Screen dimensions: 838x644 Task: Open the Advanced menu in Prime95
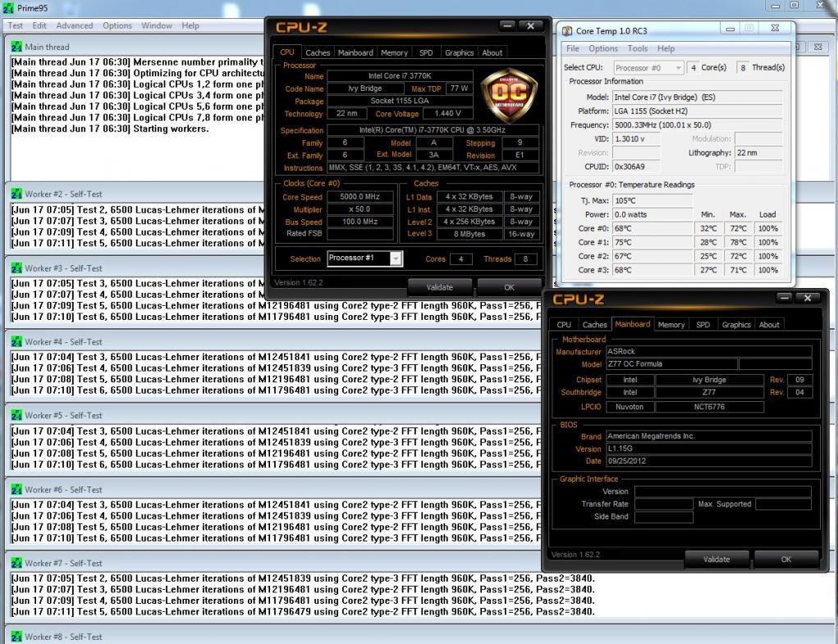[x=75, y=25]
